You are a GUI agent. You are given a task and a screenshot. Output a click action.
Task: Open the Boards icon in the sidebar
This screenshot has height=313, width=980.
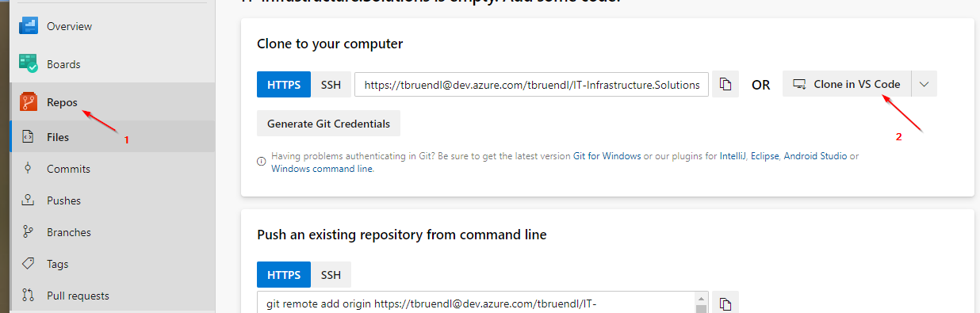point(29,64)
